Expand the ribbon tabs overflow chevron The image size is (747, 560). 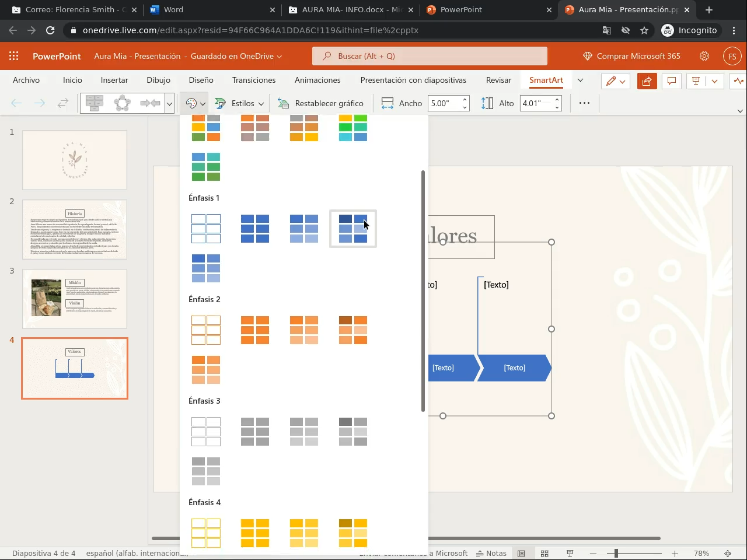click(x=580, y=80)
